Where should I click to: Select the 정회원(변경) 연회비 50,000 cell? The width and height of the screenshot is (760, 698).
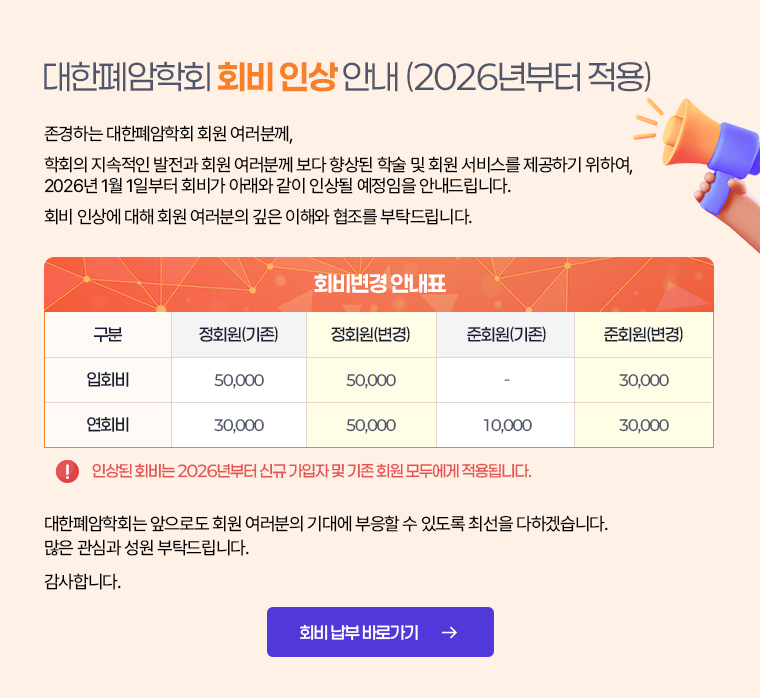click(x=371, y=425)
